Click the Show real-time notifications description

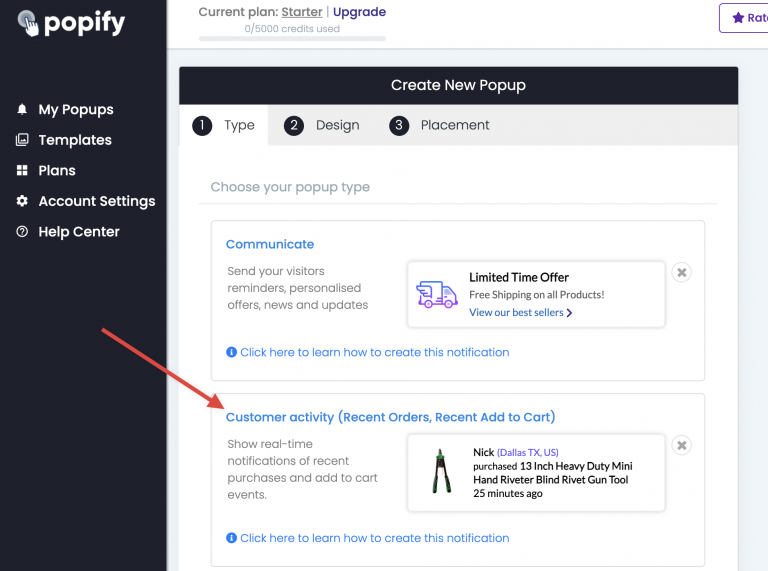pyautogui.click(x=302, y=469)
